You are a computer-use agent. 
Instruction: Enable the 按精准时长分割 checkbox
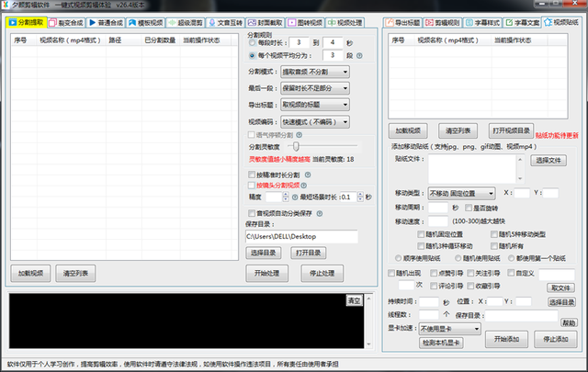(252, 175)
